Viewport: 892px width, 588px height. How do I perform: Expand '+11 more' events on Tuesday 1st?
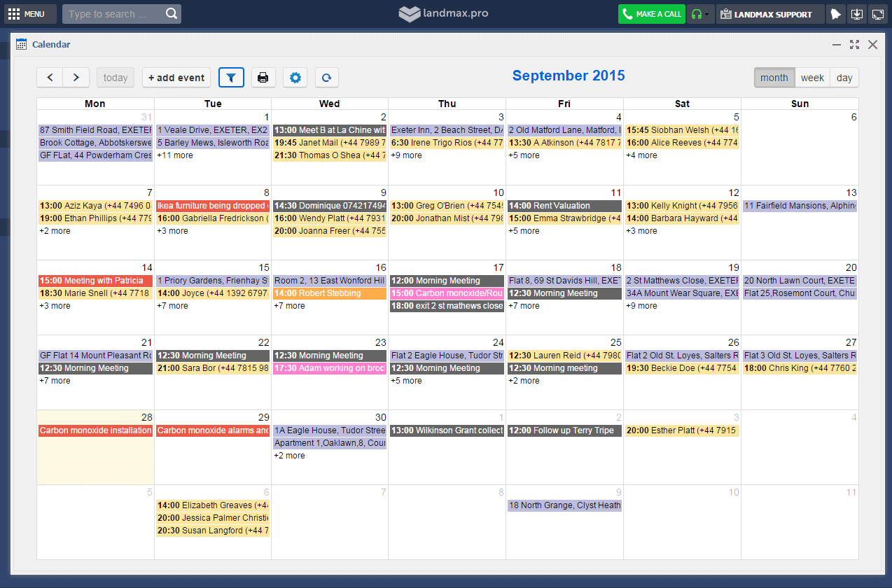point(175,155)
